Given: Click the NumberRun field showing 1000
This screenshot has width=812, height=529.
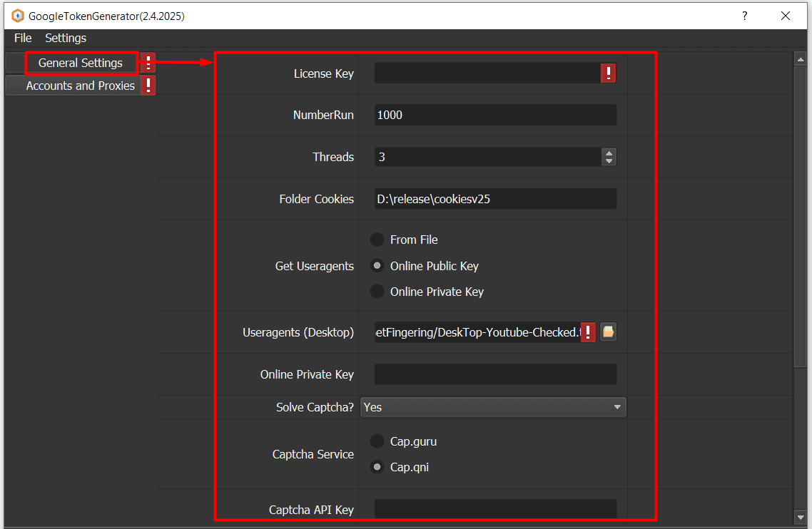Looking at the screenshot, I should click(x=496, y=115).
